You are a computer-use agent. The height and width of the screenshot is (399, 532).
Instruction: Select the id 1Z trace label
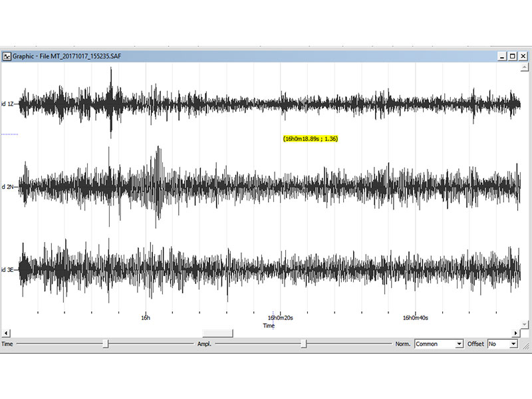tap(8, 104)
